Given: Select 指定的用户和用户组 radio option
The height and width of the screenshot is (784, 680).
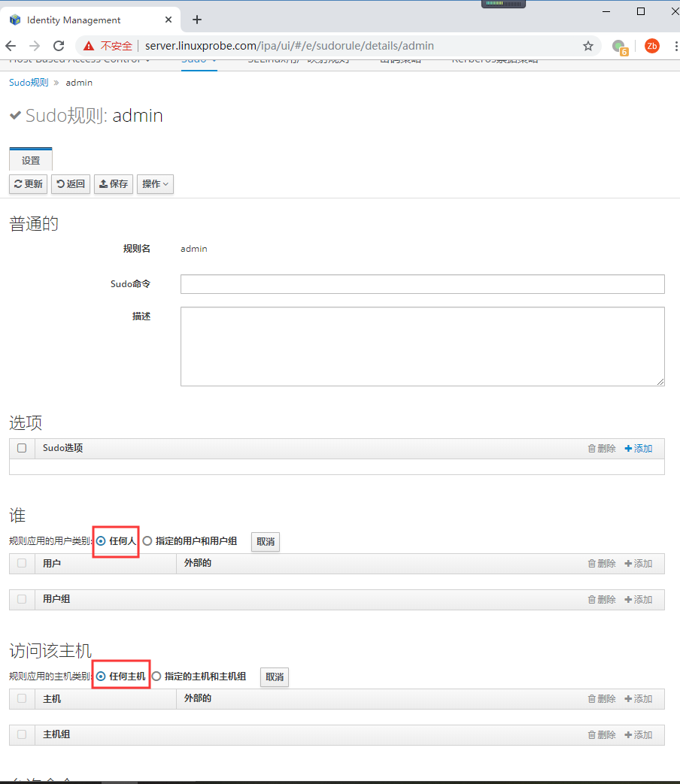Looking at the screenshot, I should click(147, 541).
